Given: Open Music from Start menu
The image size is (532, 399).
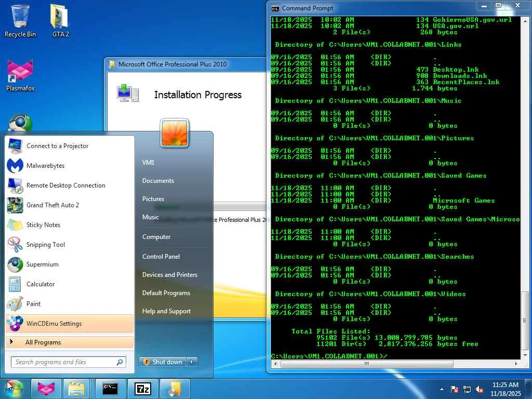Looking at the screenshot, I should coord(151,217).
